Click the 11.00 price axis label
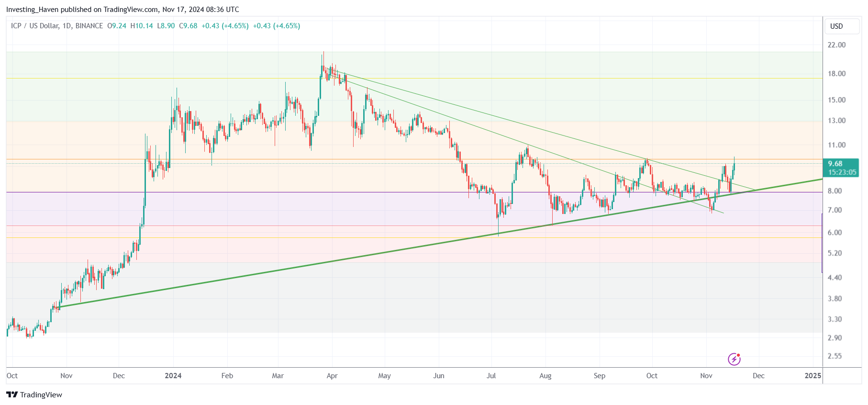The height and width of the screenshot is (405, 868). click(x=836, y=145)
